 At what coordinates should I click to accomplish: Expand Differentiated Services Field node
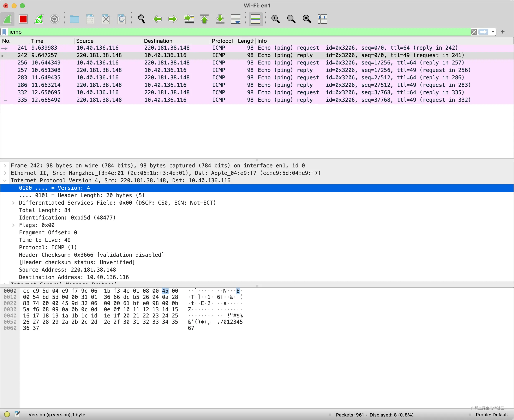point(13,203)
